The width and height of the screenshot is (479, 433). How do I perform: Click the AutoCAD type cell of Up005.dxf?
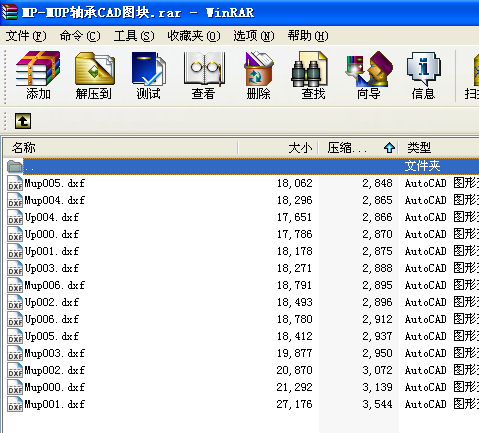[x=442, y=336]
